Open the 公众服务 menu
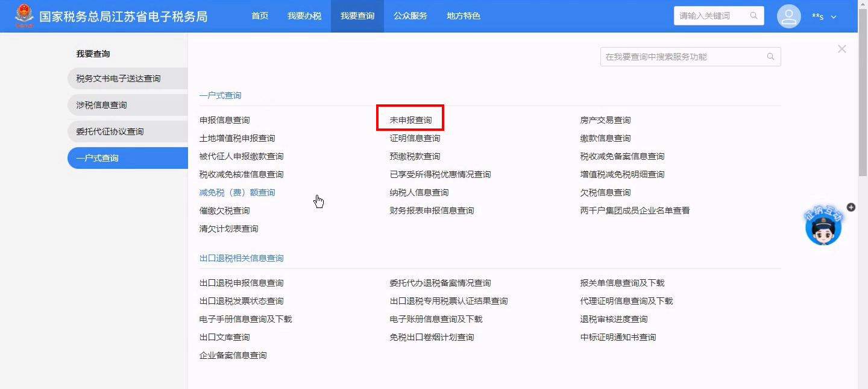 point(410,16)
